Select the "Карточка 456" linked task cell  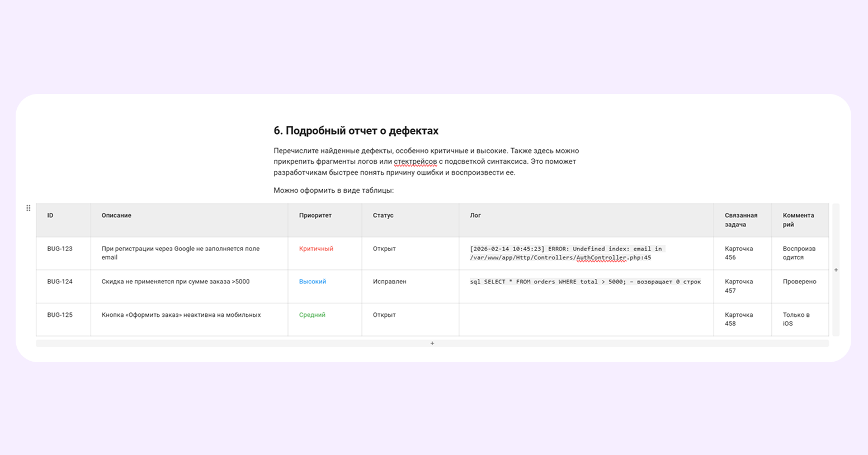738,253
